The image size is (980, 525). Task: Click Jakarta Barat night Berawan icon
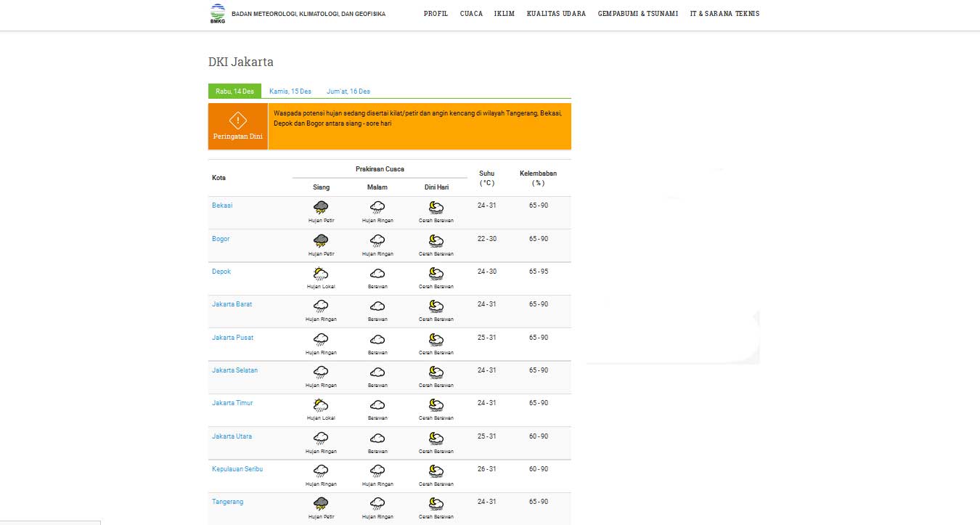click(377, 306)
